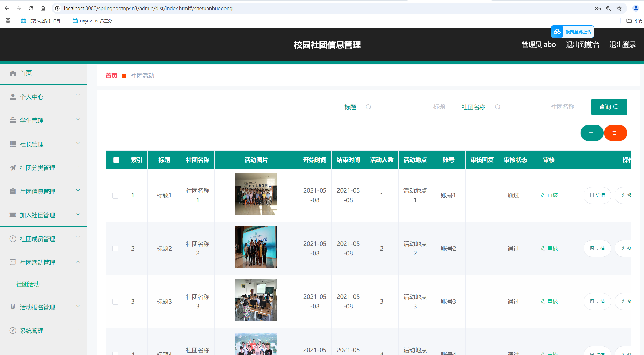
Task: Expand the 加入社团管理 chevron
Action: point(78,214)
